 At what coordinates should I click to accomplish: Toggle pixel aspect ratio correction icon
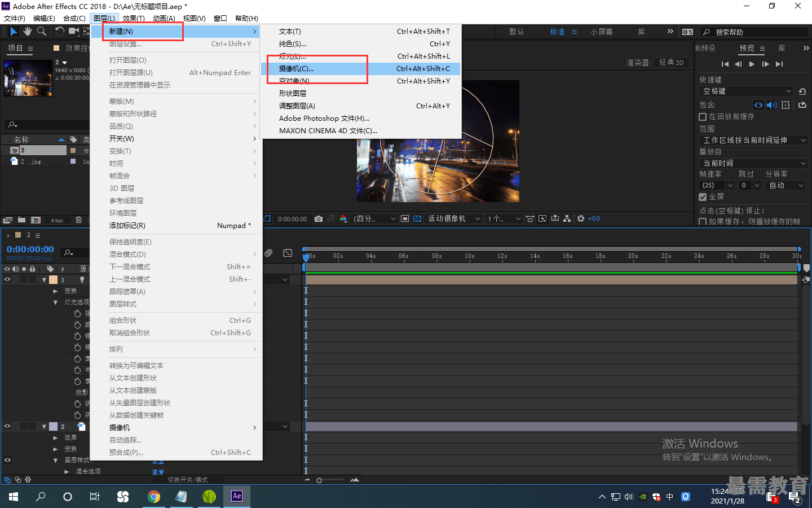click(530, 219)
